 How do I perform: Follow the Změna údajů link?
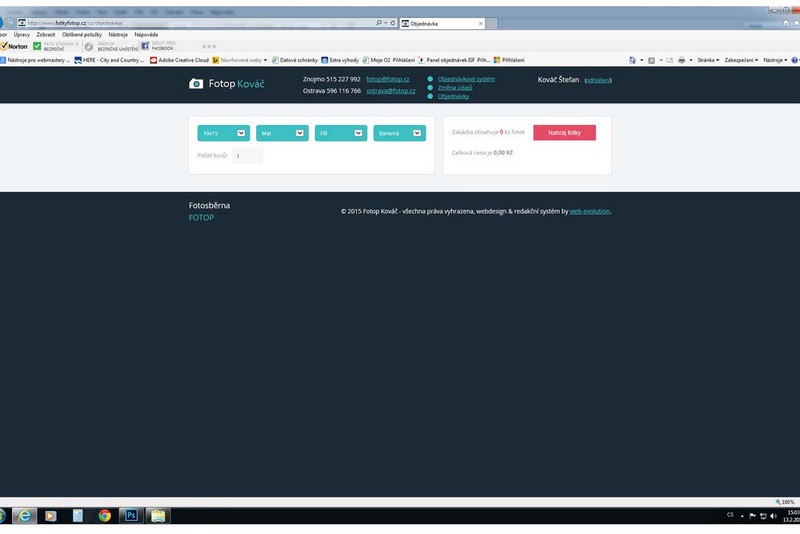coord(455,88)
